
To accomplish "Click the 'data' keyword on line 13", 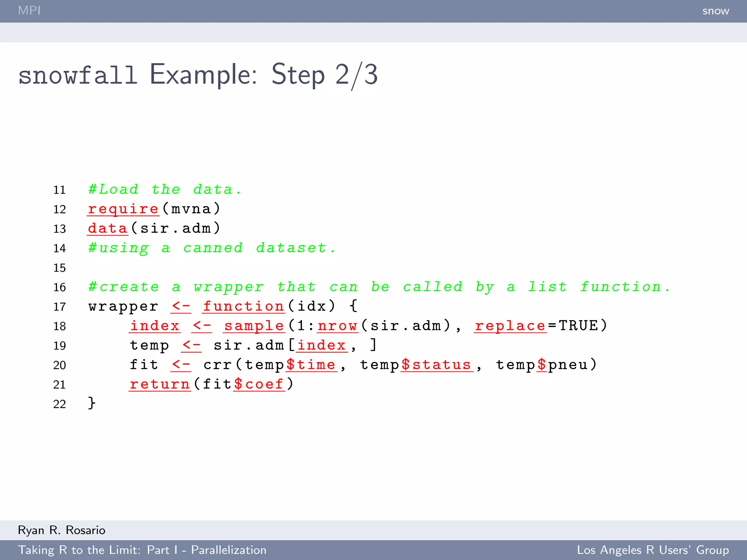I will (108, 228).
